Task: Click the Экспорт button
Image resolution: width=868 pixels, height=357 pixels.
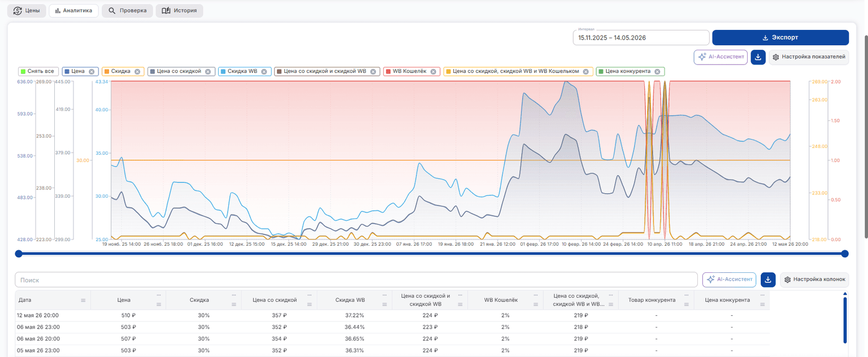Action: point(780,38)
